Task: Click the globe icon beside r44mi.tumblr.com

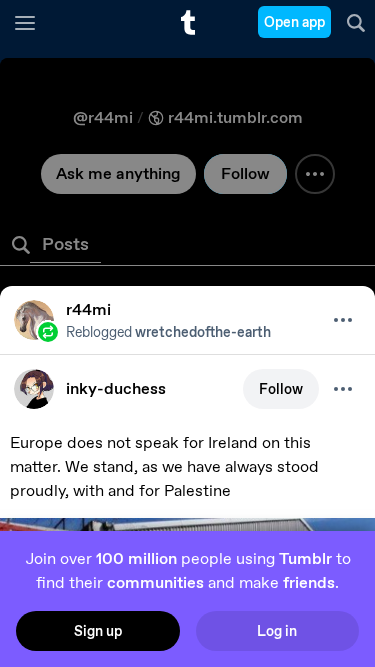Action: [x=156, y=118]
